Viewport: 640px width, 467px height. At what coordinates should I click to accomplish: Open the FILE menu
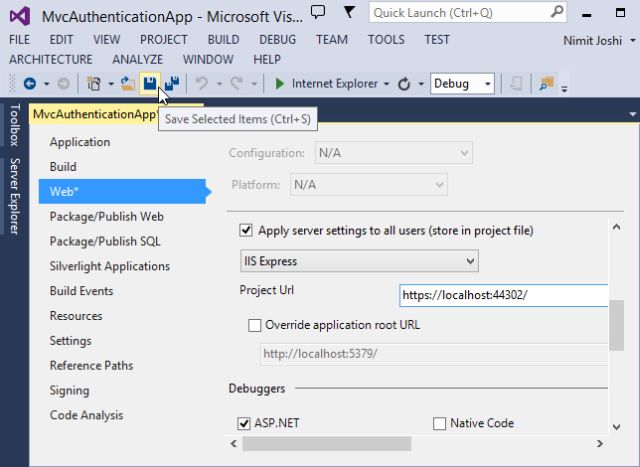point(19,40)
